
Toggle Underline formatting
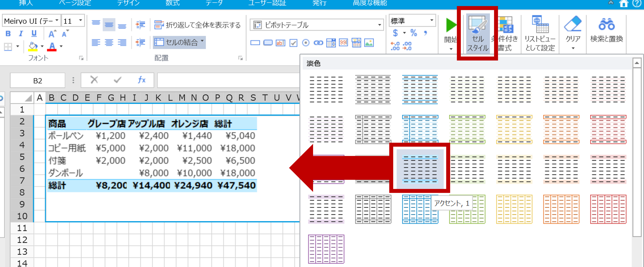coord(34,34)
